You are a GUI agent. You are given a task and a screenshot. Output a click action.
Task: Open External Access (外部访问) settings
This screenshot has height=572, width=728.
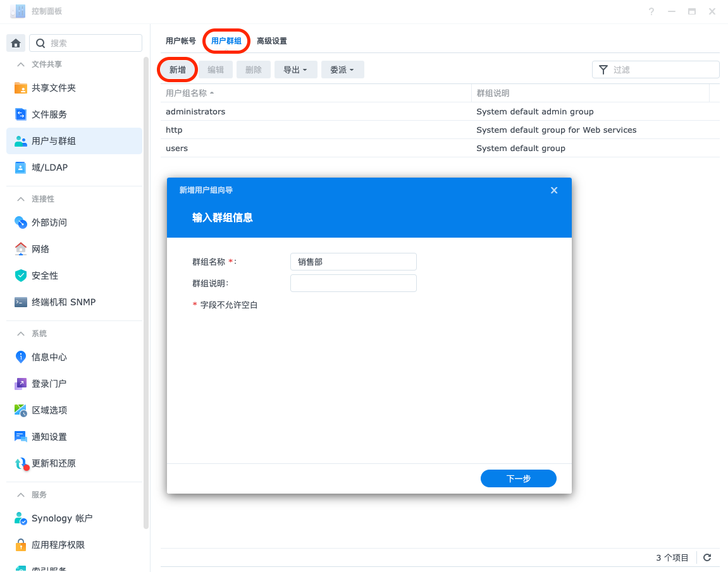[x=49, y=222]
